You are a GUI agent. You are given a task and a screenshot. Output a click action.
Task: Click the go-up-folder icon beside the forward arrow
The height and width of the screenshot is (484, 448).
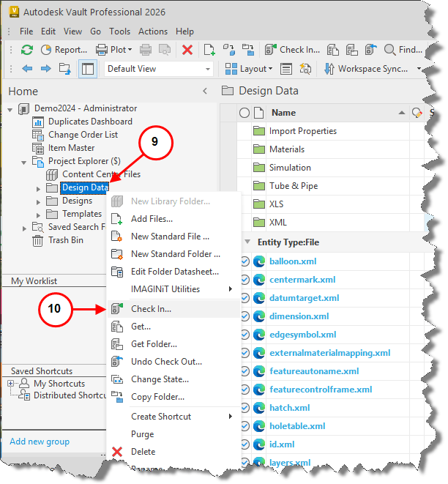point(65,69)
